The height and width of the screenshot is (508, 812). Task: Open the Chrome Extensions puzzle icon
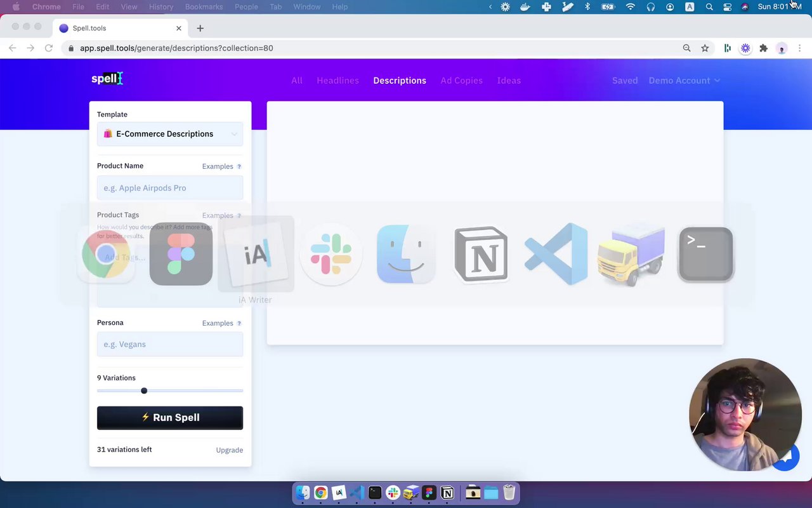pyautogui.click(x=764, y=48)
